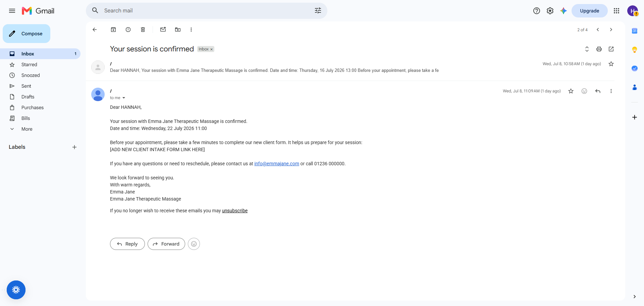
Task: Reply using the header arrow icon
Action: 598,91
